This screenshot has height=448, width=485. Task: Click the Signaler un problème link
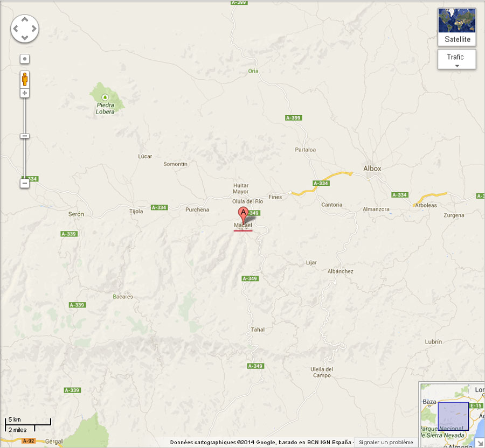point(386,442)
